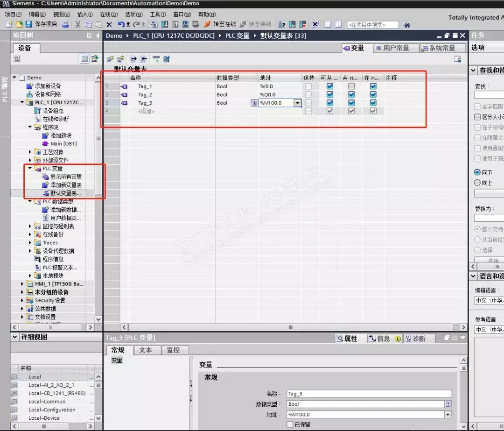Image resolution: width=504 pixels, height=431 pixels.
Task: Select the 向上 radio button
Action: pos(477,183)
